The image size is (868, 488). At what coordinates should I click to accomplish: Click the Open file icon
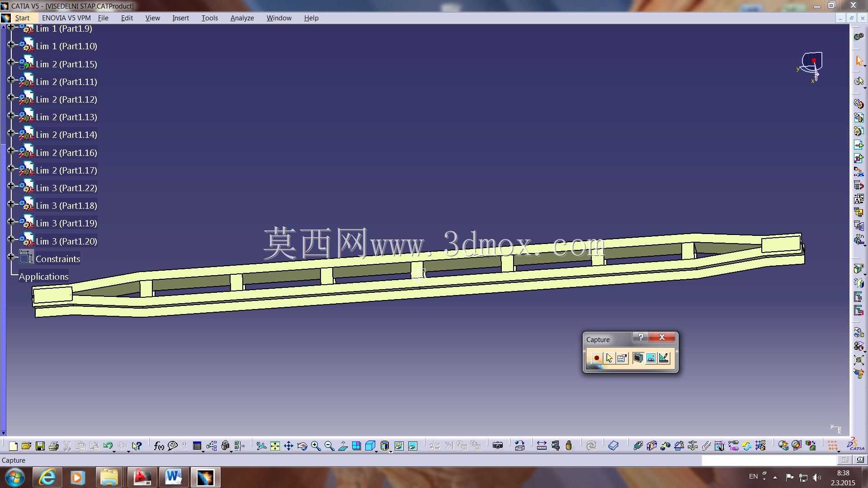click(x=26, y=446)
